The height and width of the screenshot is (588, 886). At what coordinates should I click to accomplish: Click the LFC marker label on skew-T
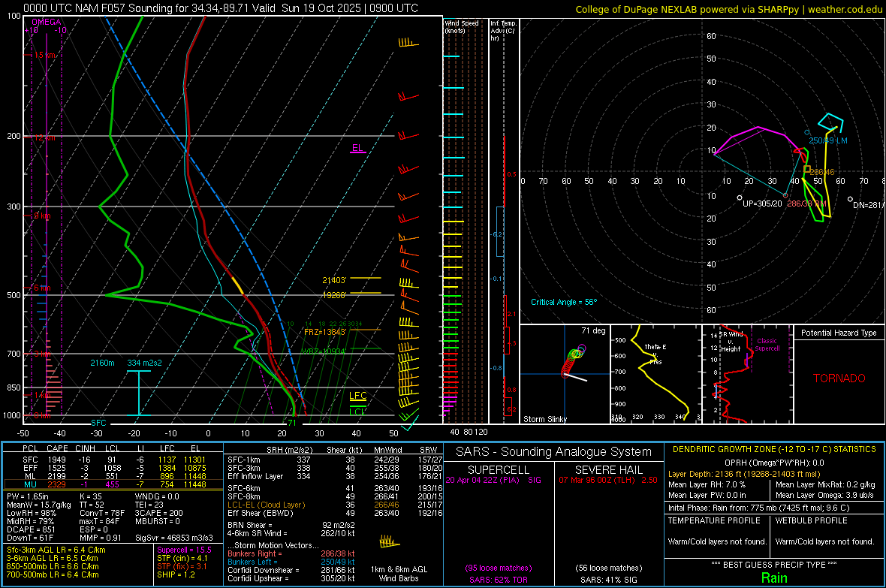[357, 396]
